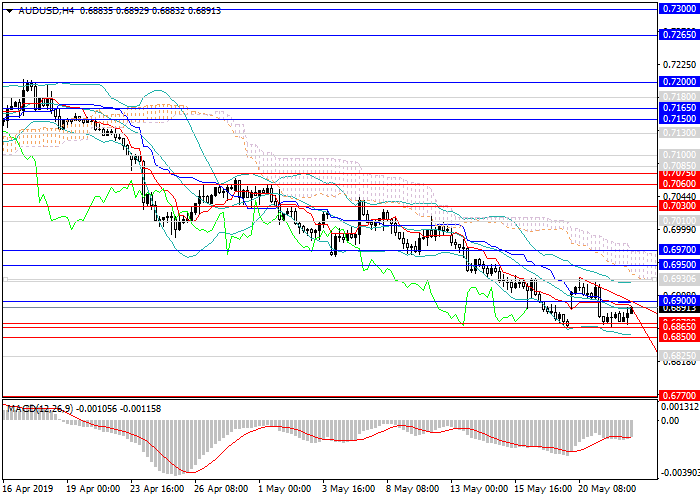Click the 0.69500 blue price label

click(x=677, y=265)
